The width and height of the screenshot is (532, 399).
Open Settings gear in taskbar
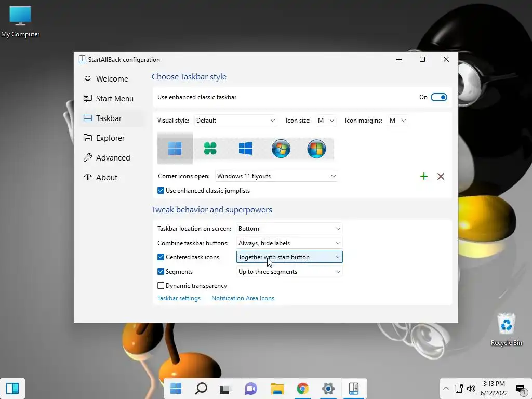point(328,389)
